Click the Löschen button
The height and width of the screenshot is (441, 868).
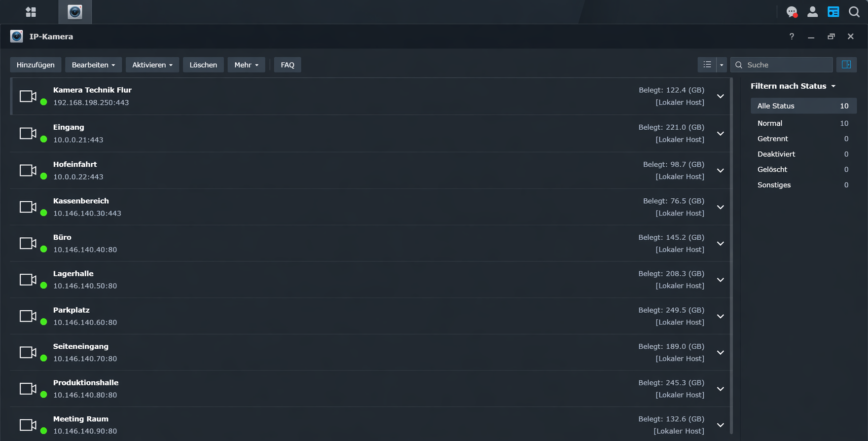click(203, 65)
